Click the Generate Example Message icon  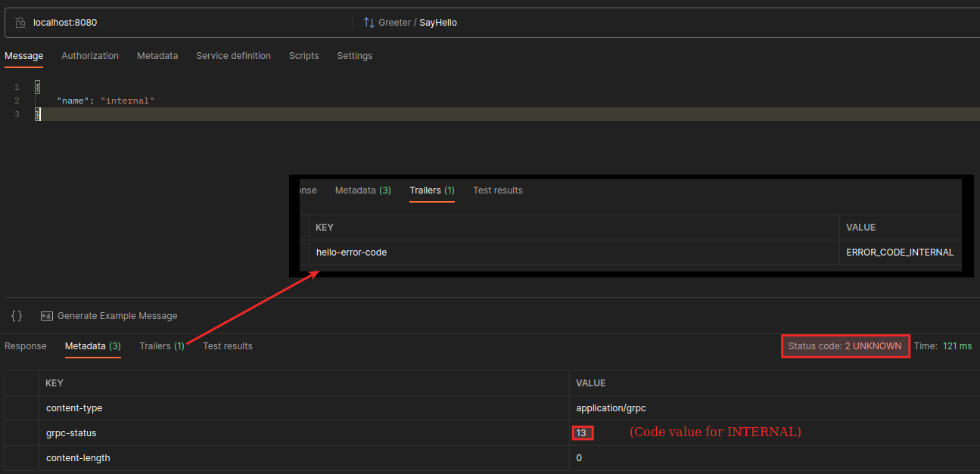coord(46,316)
